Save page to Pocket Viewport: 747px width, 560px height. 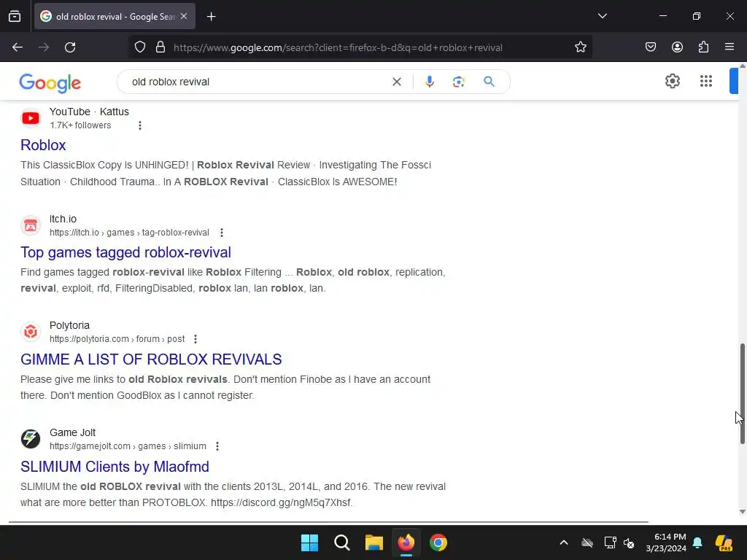pyautogui.click(x=651, y=47)
